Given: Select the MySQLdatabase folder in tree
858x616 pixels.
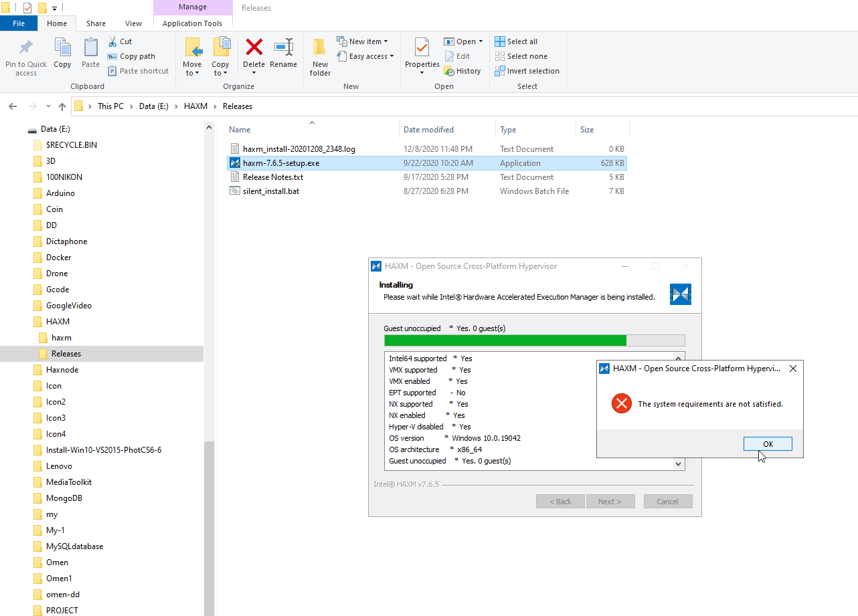Looking at the screenshot, I should pos(74,546).
